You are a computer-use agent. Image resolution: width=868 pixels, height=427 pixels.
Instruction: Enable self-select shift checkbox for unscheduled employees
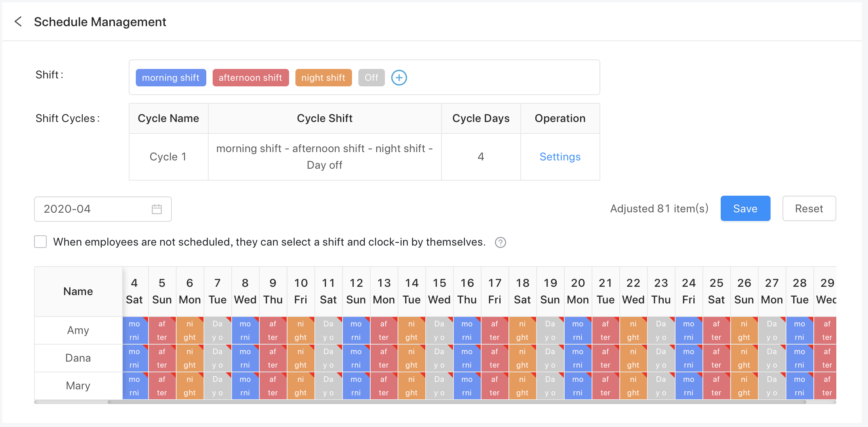coord(40,242)
